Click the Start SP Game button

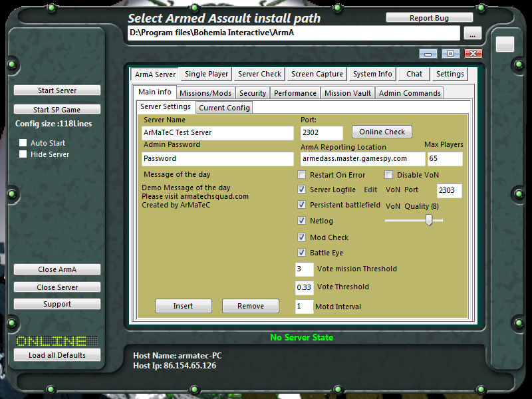pos(57,110)
